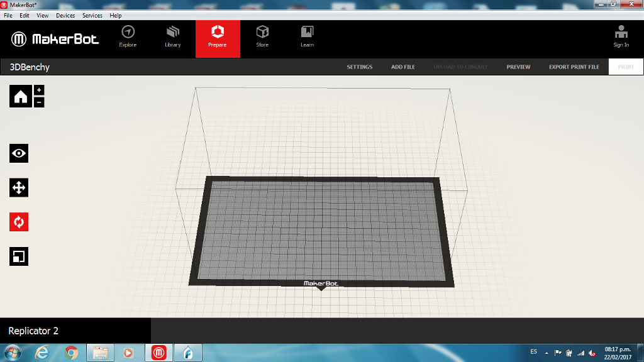Open the Services menu

[92, 16]
